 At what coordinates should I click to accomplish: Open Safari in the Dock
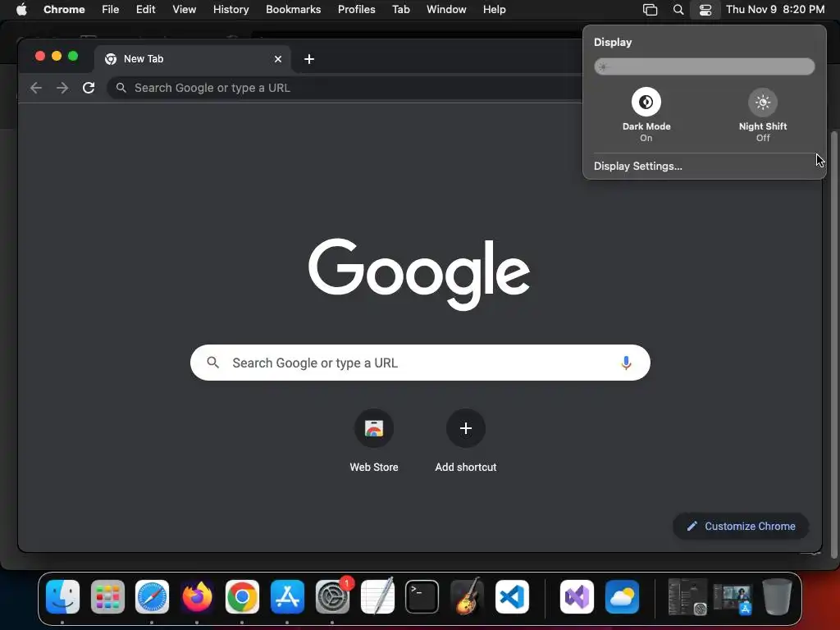click(x=152, y=597)
